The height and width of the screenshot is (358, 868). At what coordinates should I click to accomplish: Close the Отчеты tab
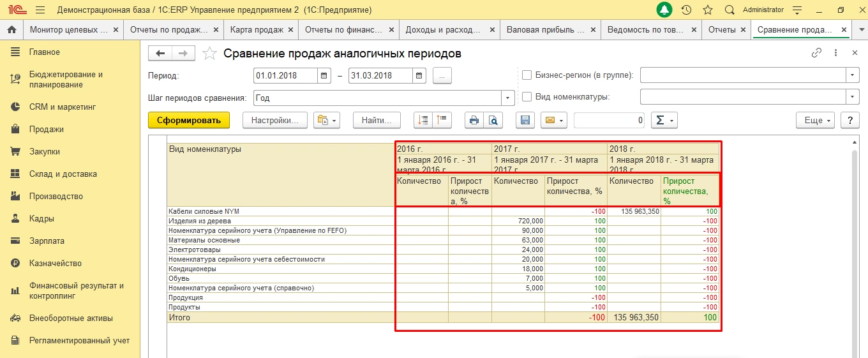pos(744,30)
